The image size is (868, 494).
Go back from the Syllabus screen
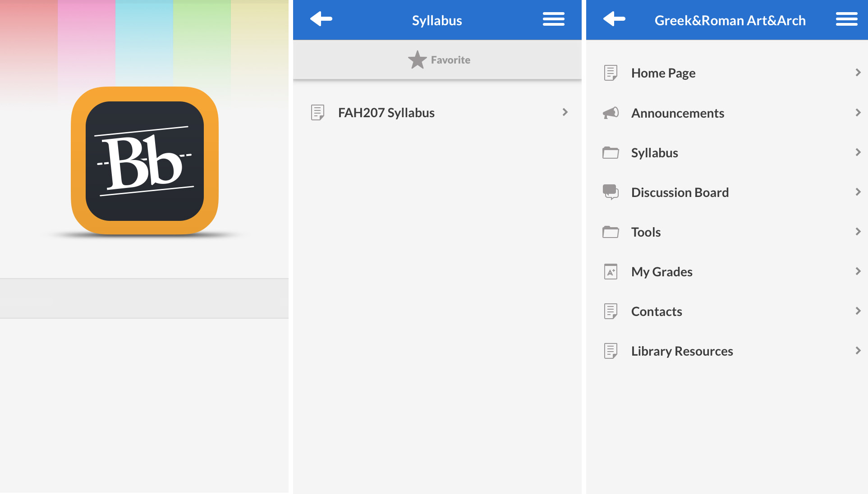click(321, 19)
